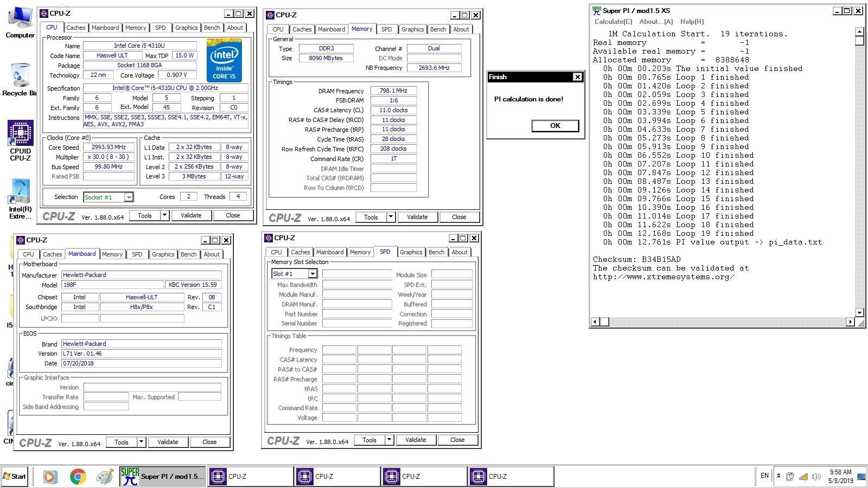The image size is (868, 488).
Task: Show hidden system tray icons
Action: pyautogui.click(x=778, y=476)
